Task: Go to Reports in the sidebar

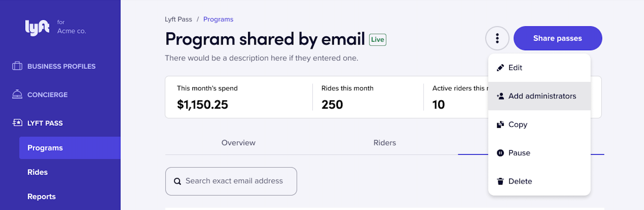Action: coord(41,196)
